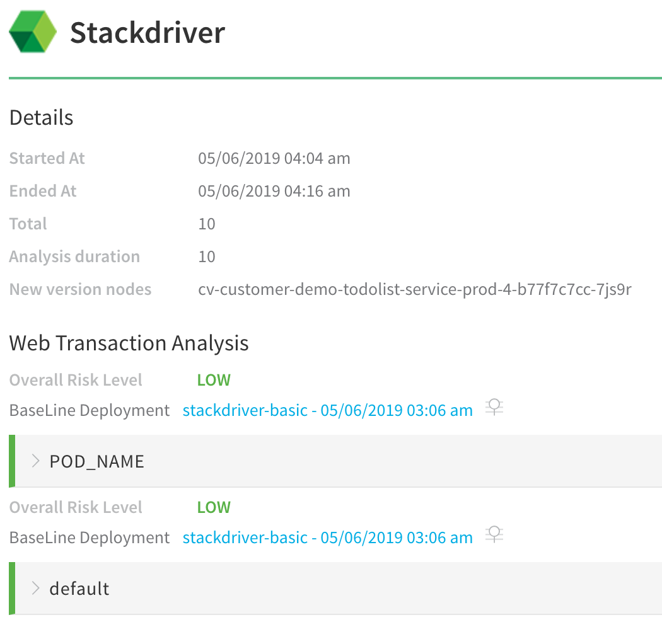This screenshot has width=662, height=644.
Task: Click the LOW risk level above default
Action: (x=214, y=507)
